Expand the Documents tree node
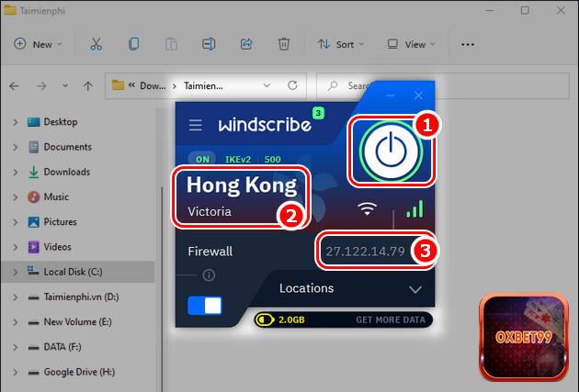 (x=15, y=147)
